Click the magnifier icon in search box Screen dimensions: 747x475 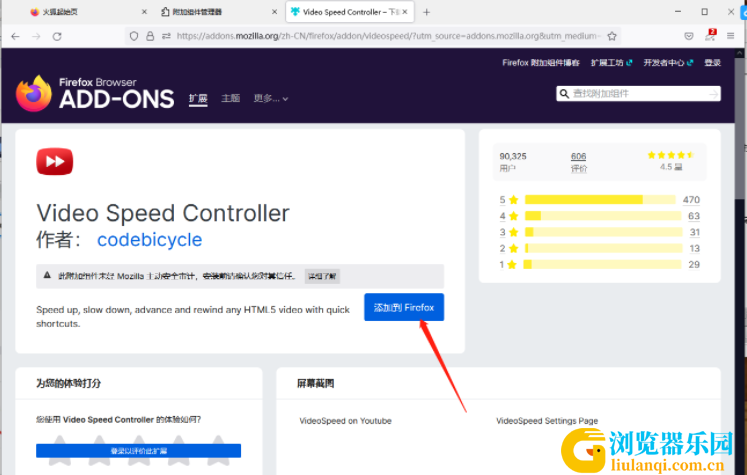[x=564, y=94]
